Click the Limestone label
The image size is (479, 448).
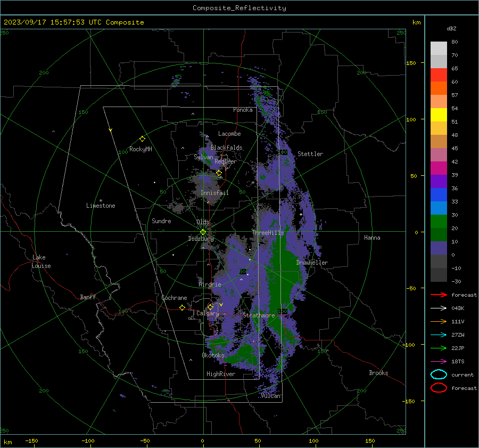tap(101, 206)
